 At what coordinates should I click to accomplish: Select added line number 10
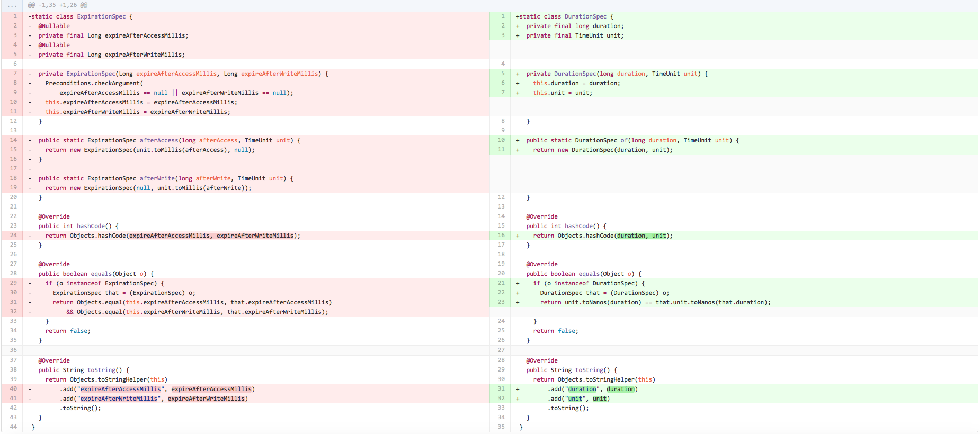(501, 140)
